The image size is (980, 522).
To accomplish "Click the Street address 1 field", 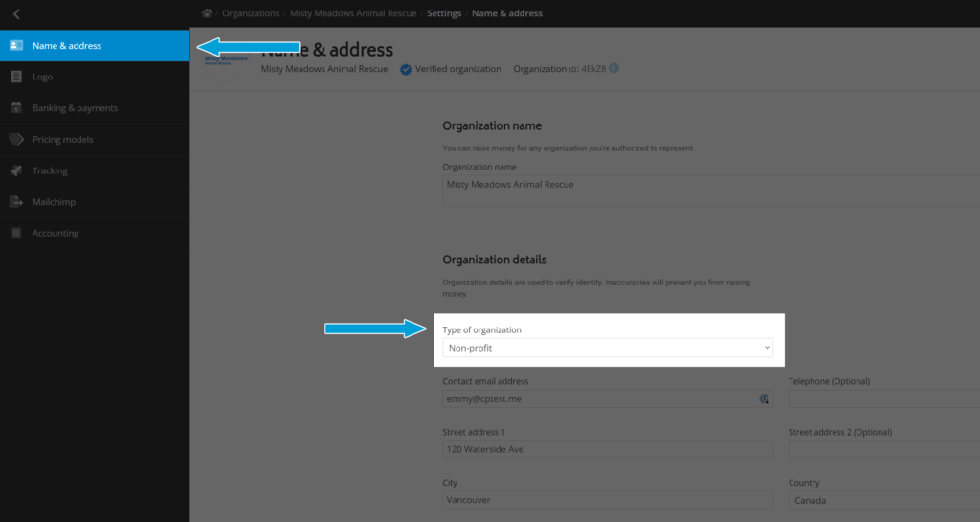I will 608,449.
